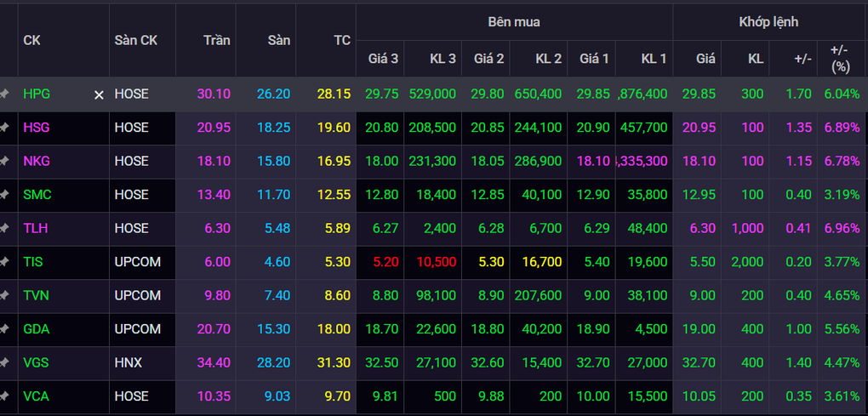The width and height of the screenshot is (868, 416).
Task: Toggle the pin icon beside VCA
Action: pos(4,396)
